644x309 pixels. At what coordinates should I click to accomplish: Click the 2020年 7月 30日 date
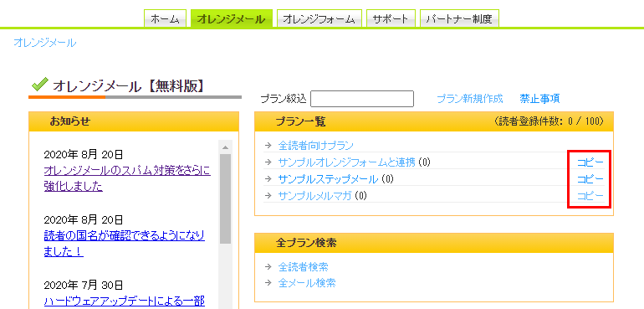point(83,285)
